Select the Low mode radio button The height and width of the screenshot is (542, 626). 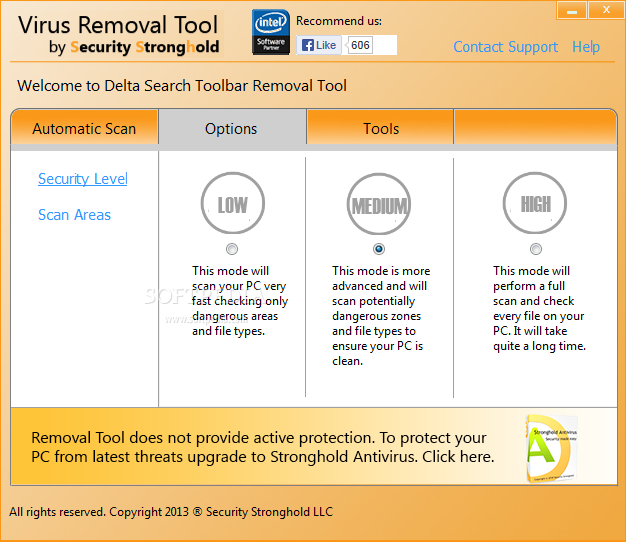click(x=232, y=249)
